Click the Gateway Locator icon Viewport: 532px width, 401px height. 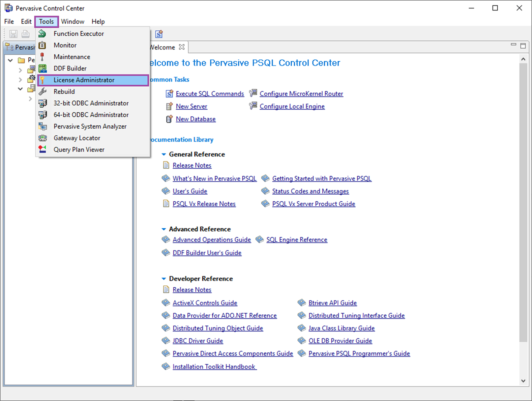(42, 138)
